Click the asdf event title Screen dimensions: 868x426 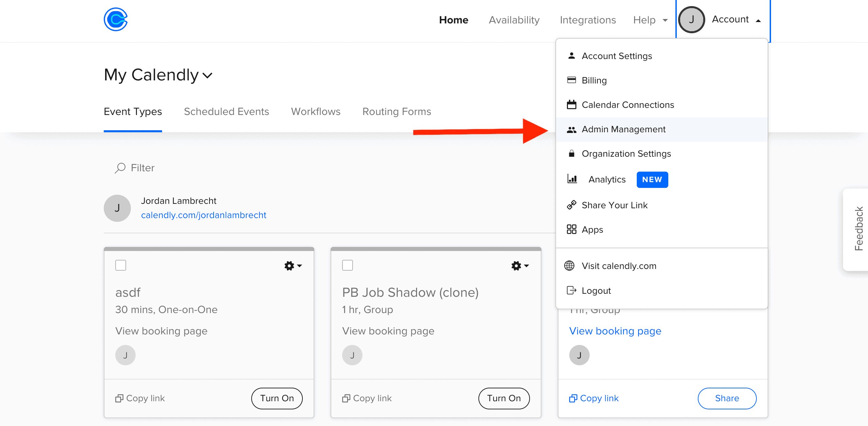128,292
